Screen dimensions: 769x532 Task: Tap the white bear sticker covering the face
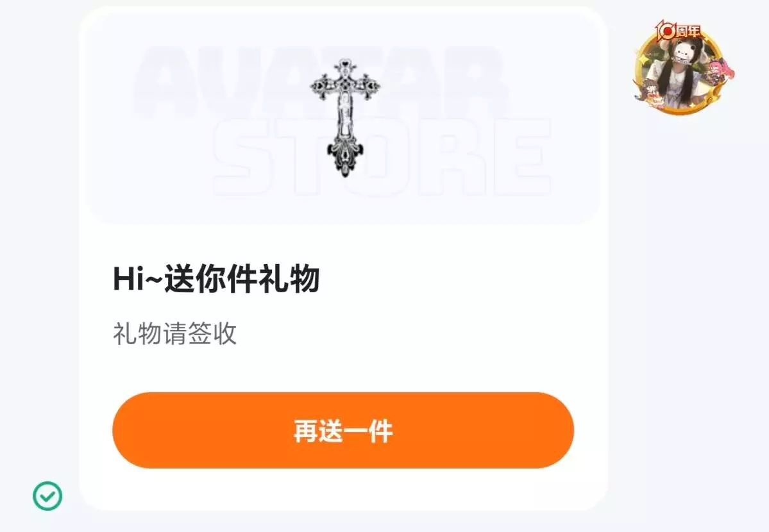pyautogui.click(x=684, y=52)
